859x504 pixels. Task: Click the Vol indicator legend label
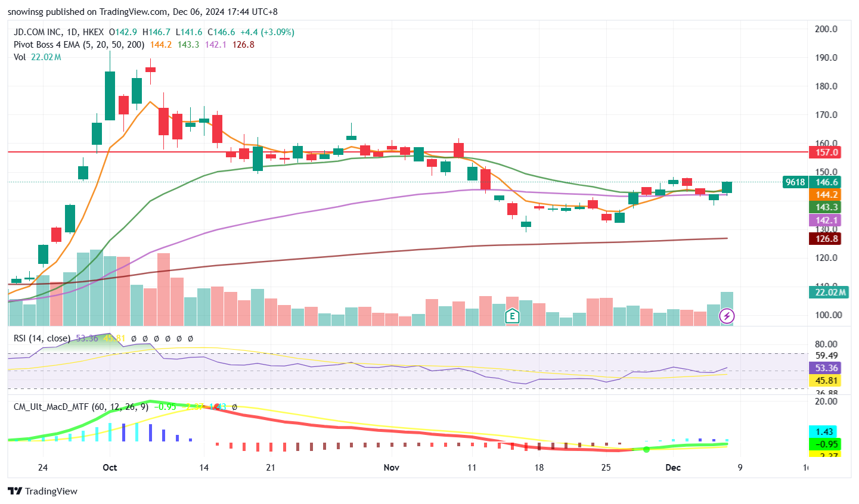point(20,57)
